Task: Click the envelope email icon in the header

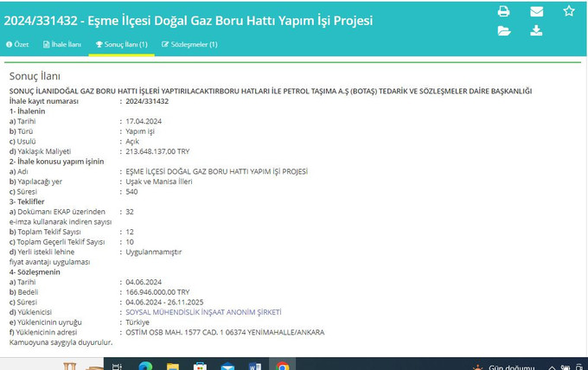Action: tap(537, 11)
